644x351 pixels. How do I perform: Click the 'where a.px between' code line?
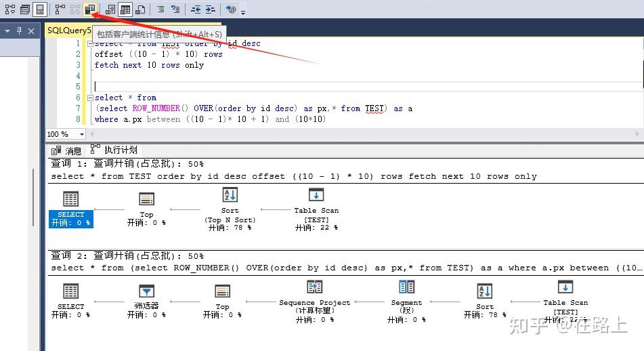coord(210,119)
